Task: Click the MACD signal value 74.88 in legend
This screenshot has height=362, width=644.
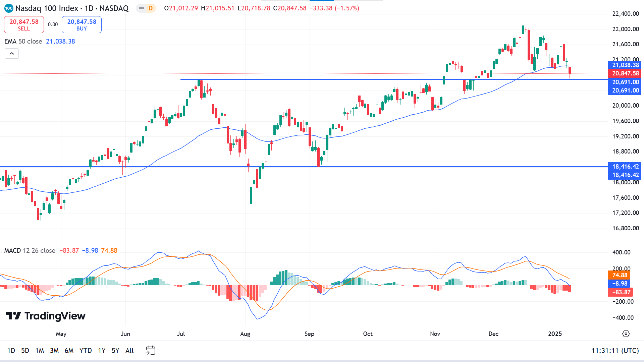Action: 109,251
